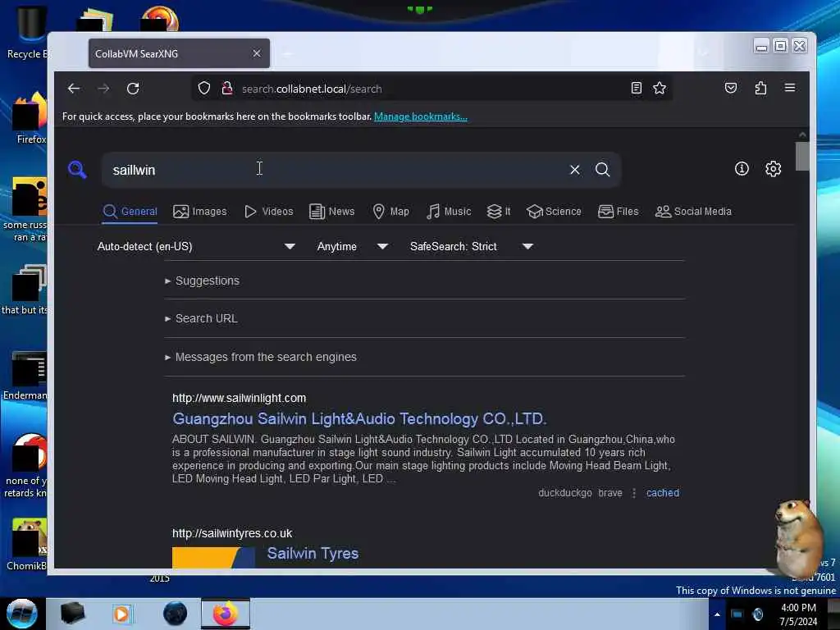Click the http://sailwintyres.co.uk URL
The width and height of the screenshot is (840, 630).
click(x=232, y=533)
